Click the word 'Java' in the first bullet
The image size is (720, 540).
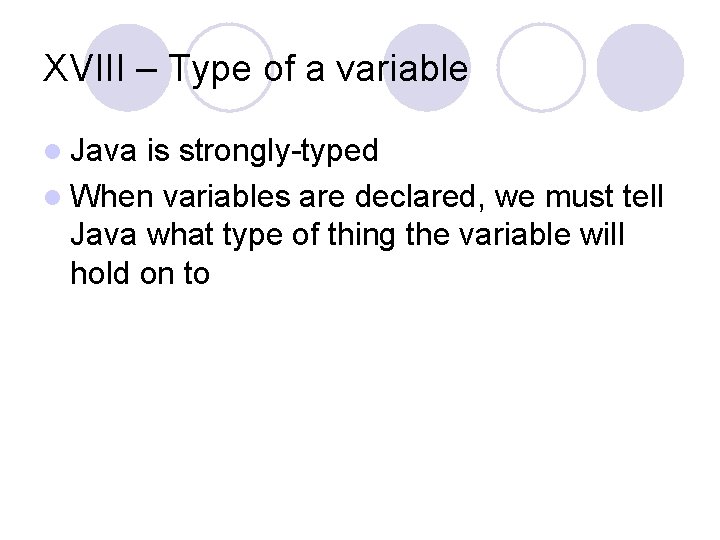(105, 152)
